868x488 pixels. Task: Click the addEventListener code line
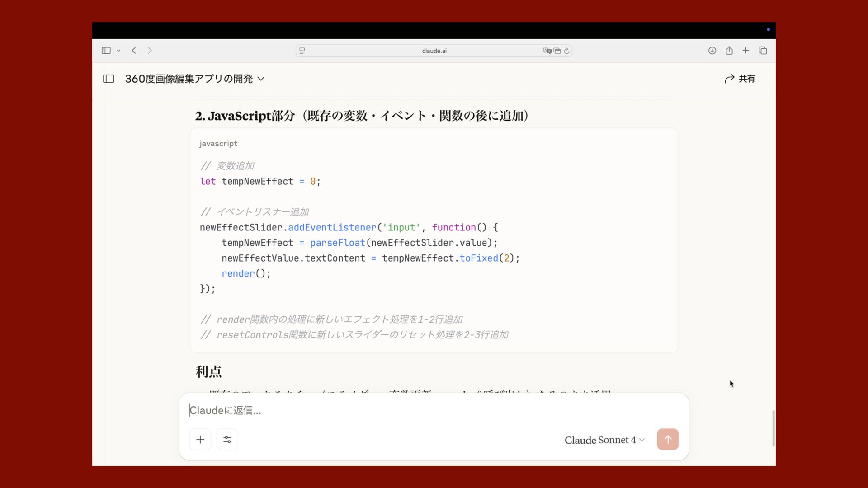(349, 227)
